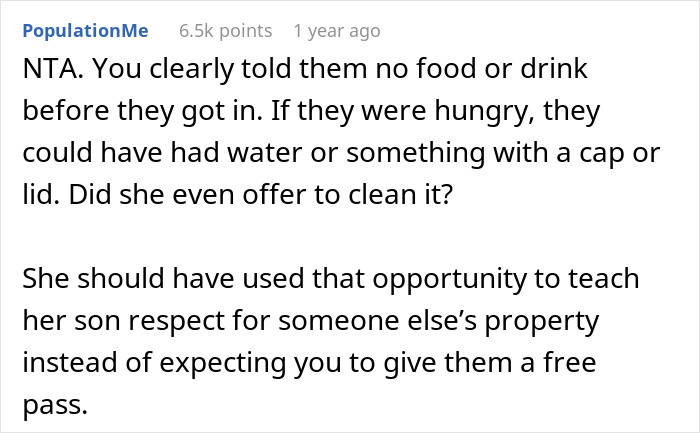Screen dimensions: 700x433
Task: Open the PopulationMe user profile
Action: [x=85, y=31]
